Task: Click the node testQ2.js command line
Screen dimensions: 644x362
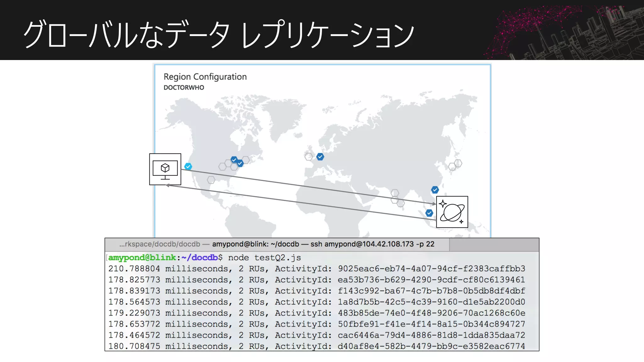Action: pyautogui.click(x=264, y=258)
